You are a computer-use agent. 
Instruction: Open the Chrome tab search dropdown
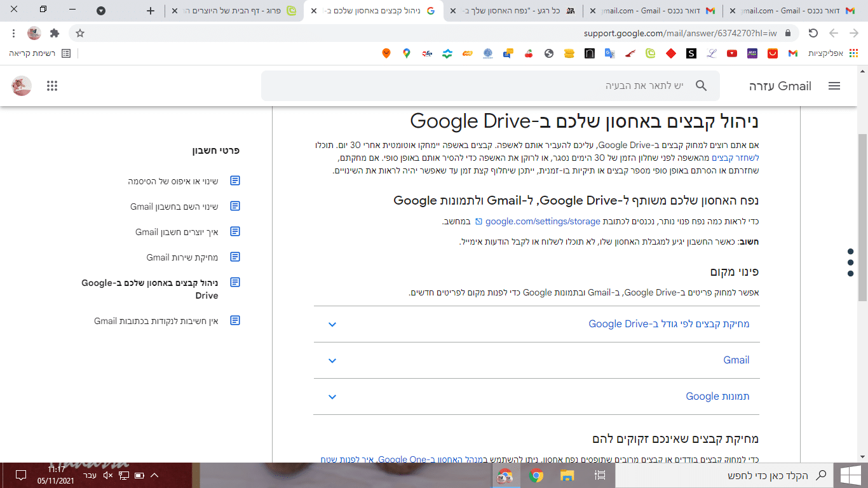tap(101, 11)
